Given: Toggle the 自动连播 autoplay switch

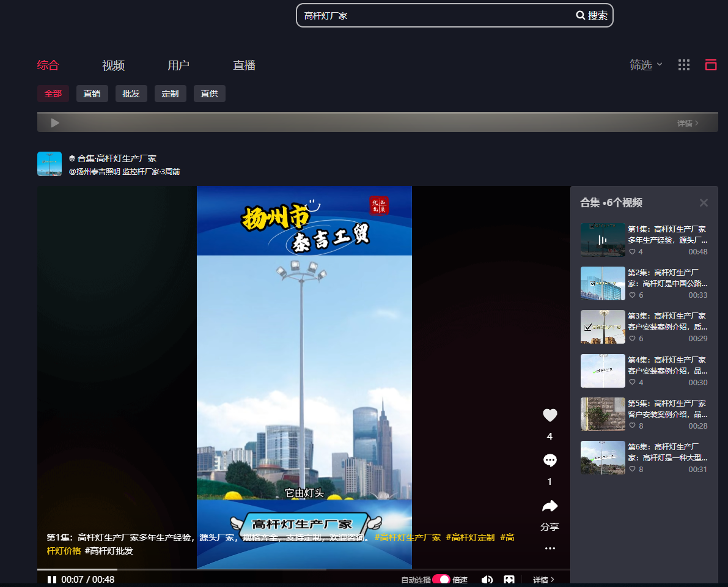Looking at the screenshot, I should click(441, 580).
